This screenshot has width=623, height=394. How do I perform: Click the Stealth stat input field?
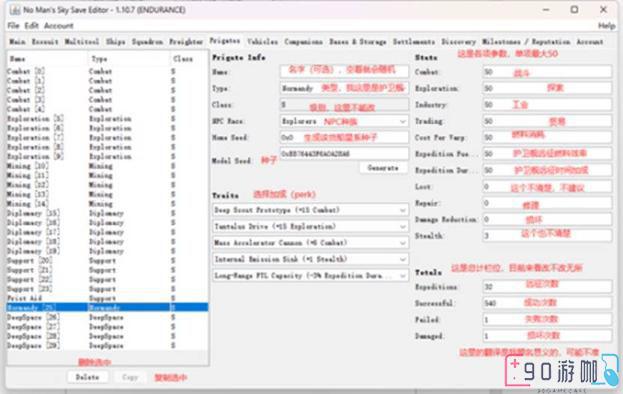pyautogui.click(x=547, y=236)
